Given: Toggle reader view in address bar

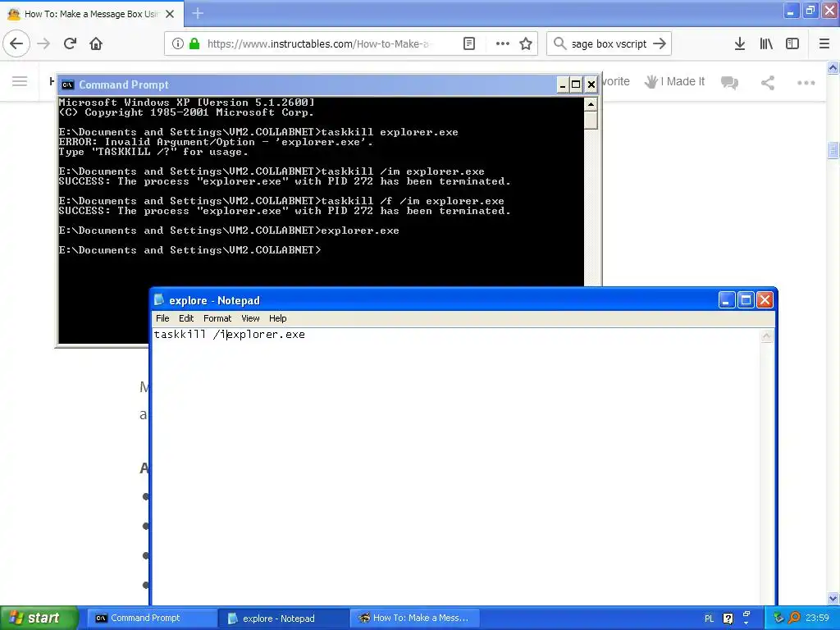Looking at the screenshot, I should [x=468, y=44].
